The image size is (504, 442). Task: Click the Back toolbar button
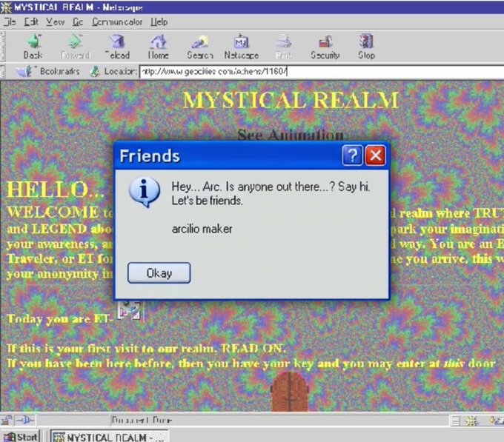[33, 47]
